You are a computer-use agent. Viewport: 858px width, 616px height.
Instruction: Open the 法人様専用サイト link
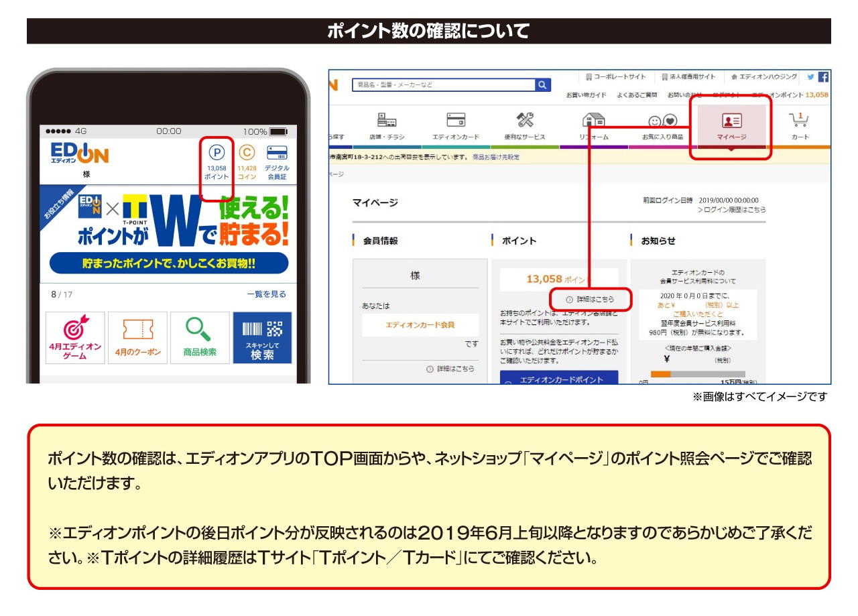click(688, 77)
